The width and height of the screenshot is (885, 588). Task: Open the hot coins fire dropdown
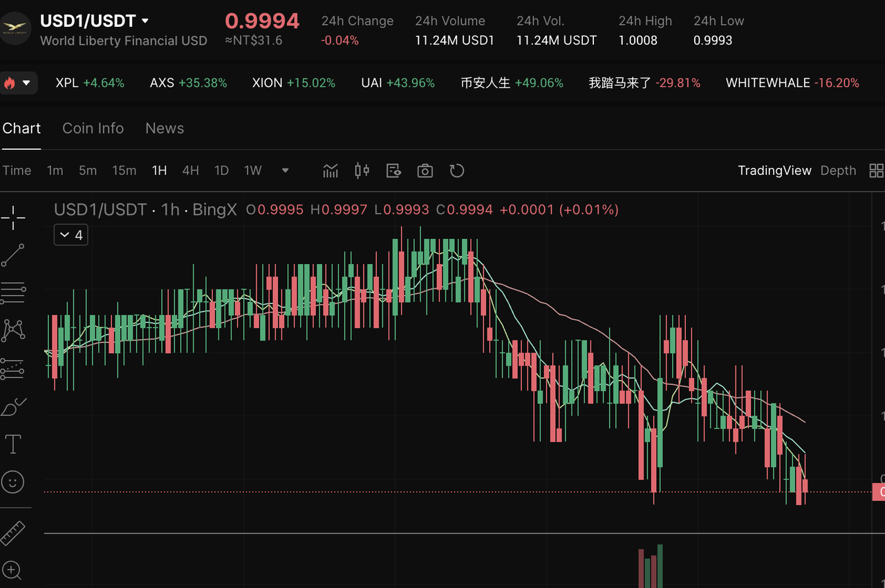[x=18, y=83]
